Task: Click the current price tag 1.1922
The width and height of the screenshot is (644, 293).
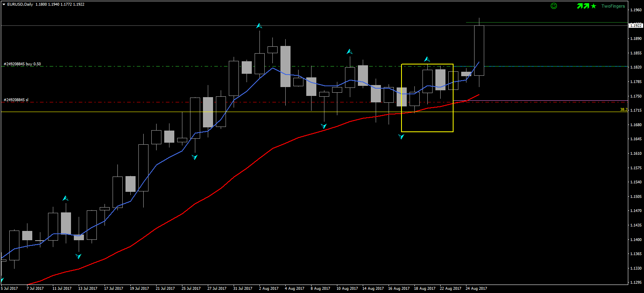Action: coord(636,25)
